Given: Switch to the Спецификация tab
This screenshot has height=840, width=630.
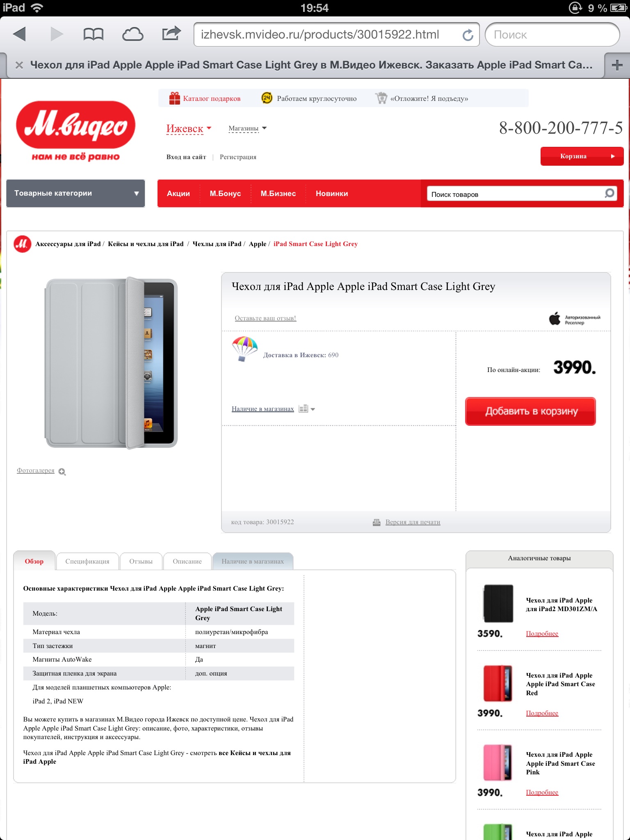Looking at the screenshot, I should 87,561.
